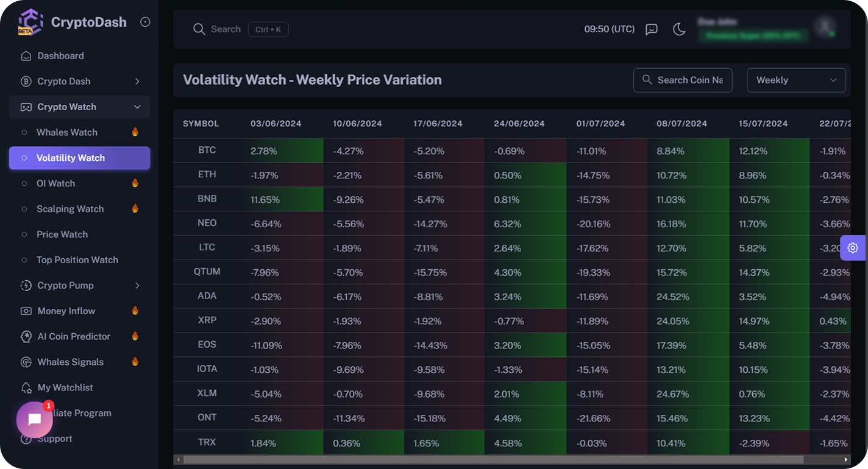Click the horizontal table scrollbar thumb

(493, 460)
